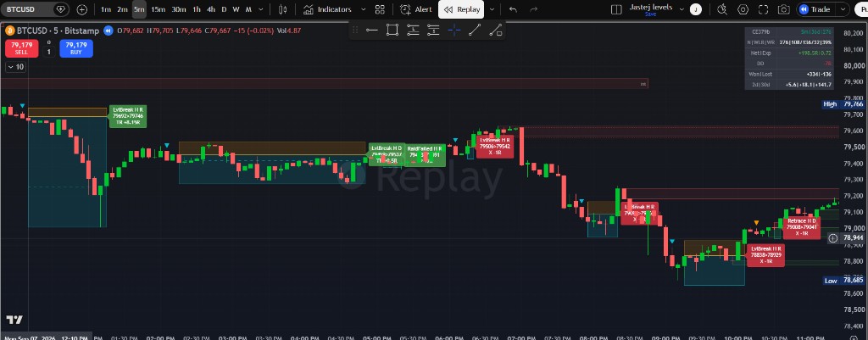This screenshot has width=868, height=340.
Task: Switch to the weekly W timeframe
Action: tap(236, 9)
